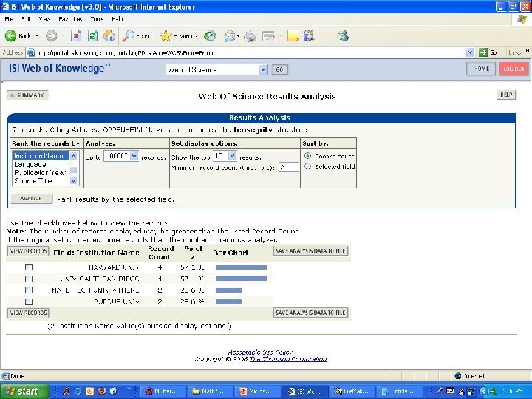532x399 pixels.
Task: Open the File menu
Action: coord(9,19)
